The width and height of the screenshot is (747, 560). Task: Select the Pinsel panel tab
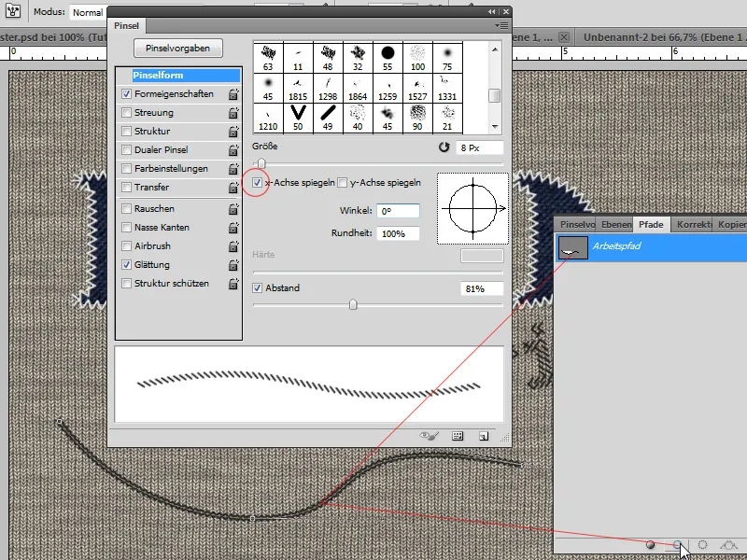[126, 26]
